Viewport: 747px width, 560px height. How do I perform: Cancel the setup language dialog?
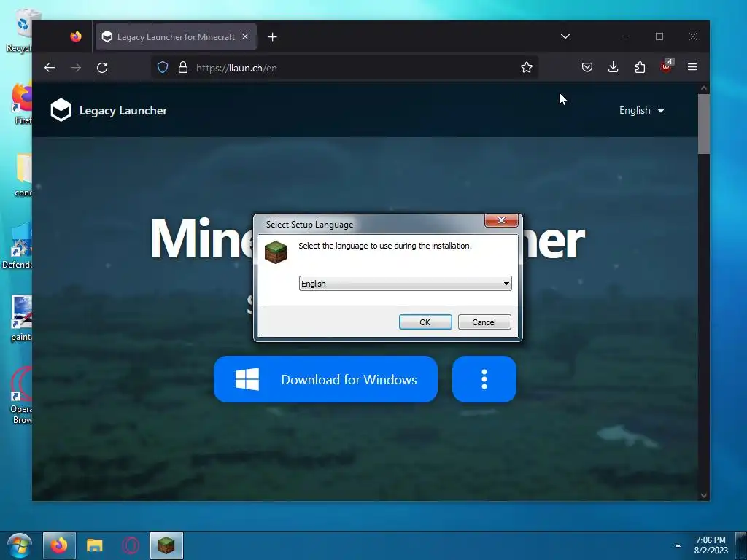(x=484, y=322)
